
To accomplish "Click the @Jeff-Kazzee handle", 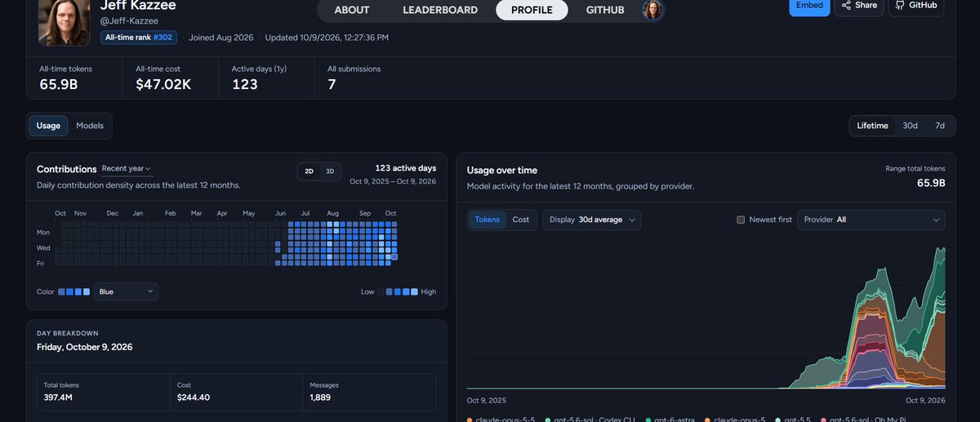I will [129, 20].
